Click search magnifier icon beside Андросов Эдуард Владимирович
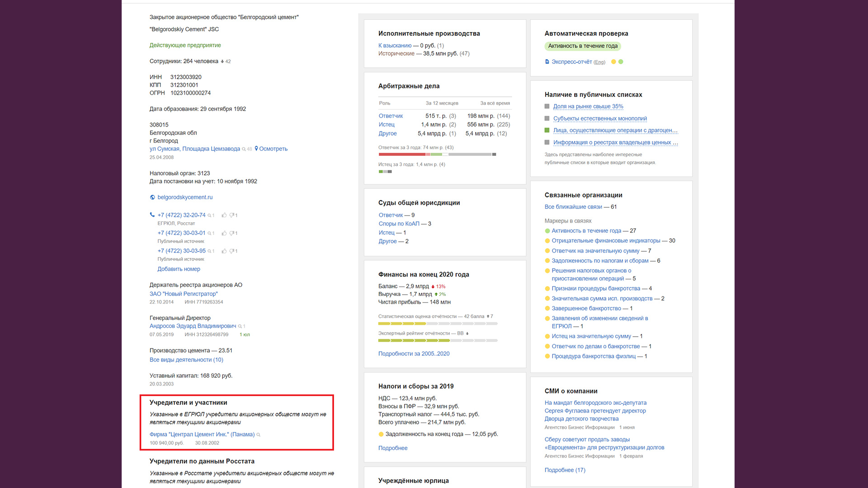This screenshot has width=868, height=488. coord(240,326)
